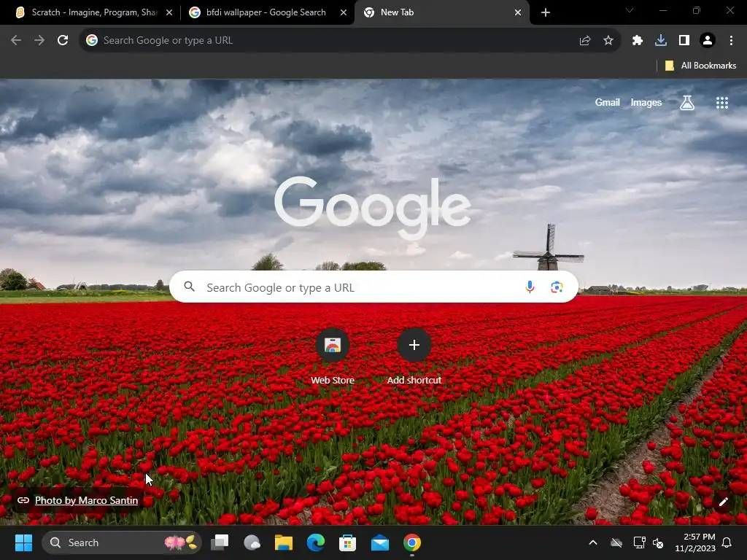Open Google Images link
747x560 pixels.
tap(646, 102)
